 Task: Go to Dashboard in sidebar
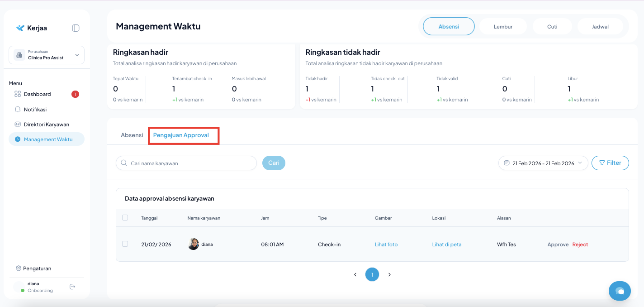(x=37, y=94)
